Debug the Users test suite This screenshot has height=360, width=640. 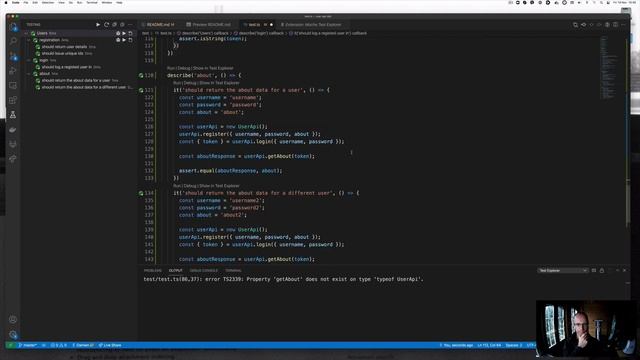tap(118, 33)
